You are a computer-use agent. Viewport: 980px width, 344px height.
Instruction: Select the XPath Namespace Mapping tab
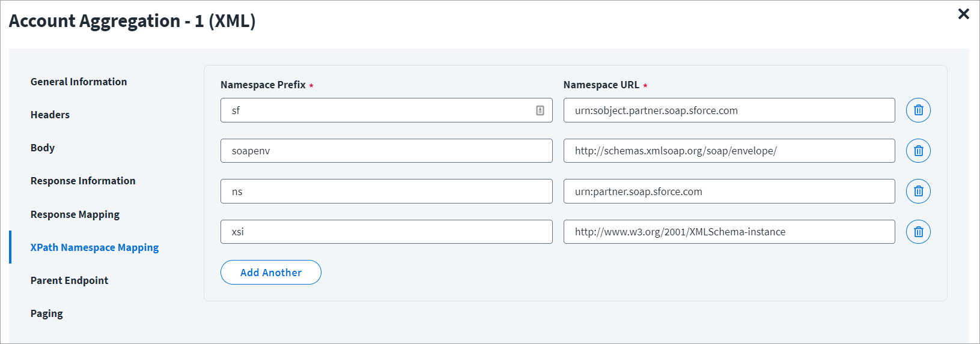point(94,247)
